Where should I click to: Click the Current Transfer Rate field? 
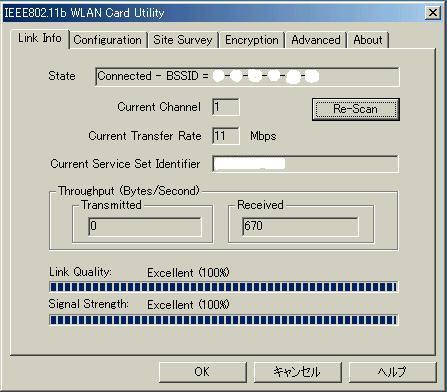click(226, 136)
